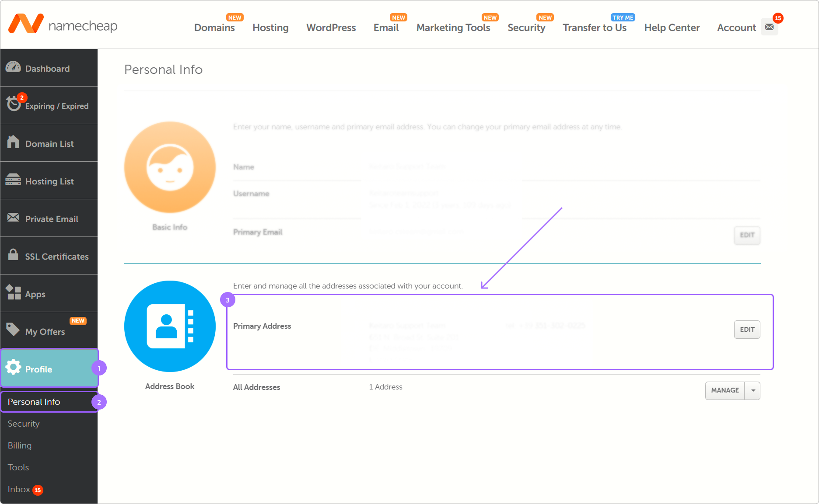Screen dimensions: 819x504
Task: Click the Private Email envelope icon
Action: pos(13,217)
